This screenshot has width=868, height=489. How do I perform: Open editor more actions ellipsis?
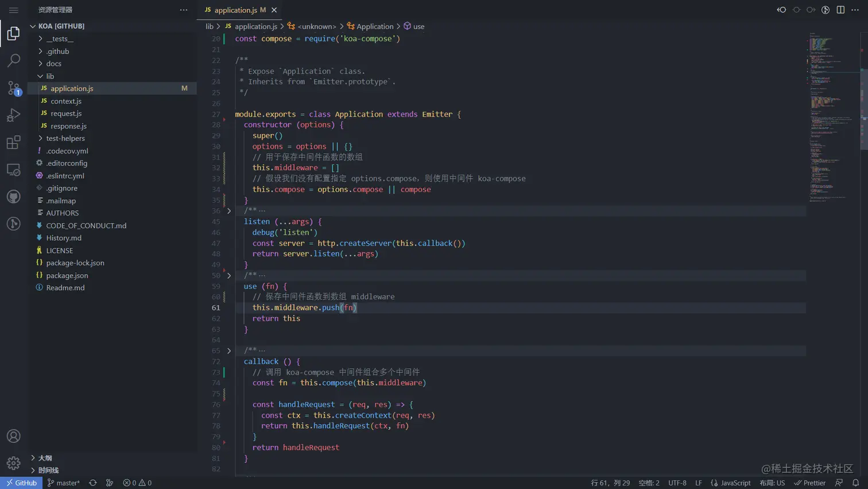(855, 10)
